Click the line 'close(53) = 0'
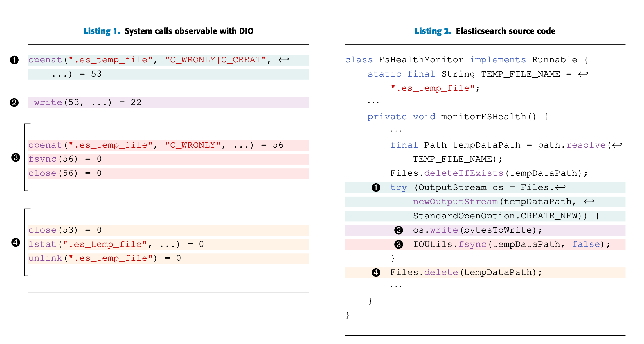 168,230
